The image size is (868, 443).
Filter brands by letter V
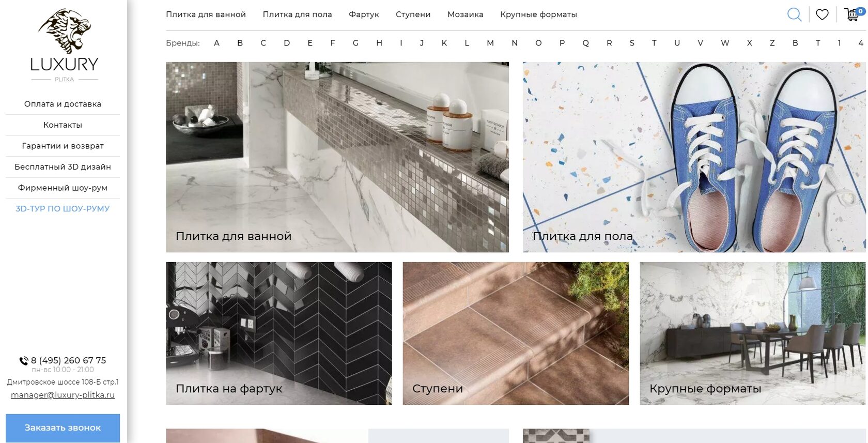click(x=700, y=43)
